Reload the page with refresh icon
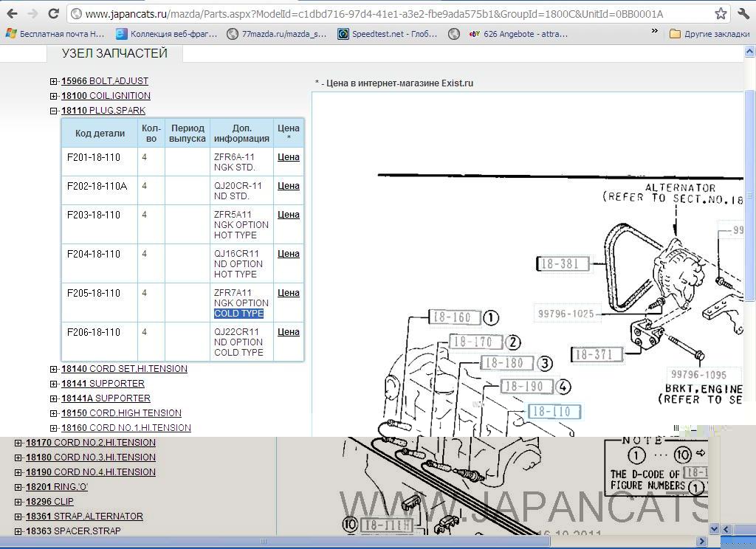The image size is (756, 549). click(53, 14)
